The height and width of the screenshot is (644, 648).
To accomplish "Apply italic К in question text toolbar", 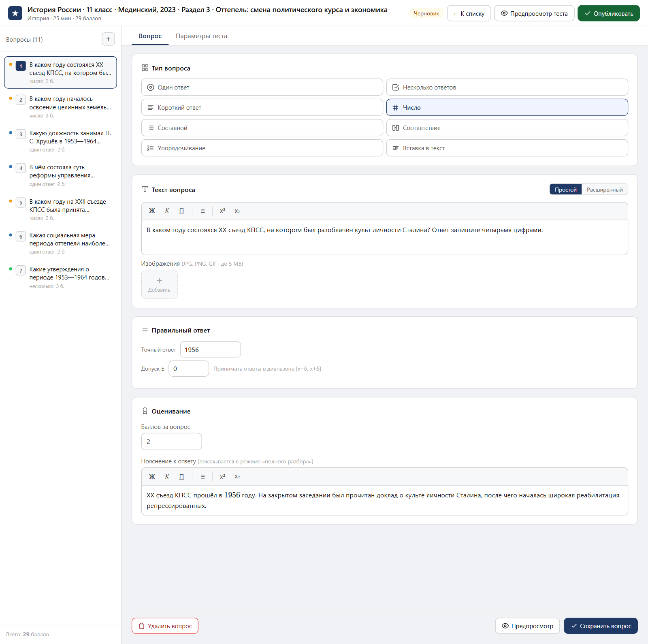I will pos(167,211).
